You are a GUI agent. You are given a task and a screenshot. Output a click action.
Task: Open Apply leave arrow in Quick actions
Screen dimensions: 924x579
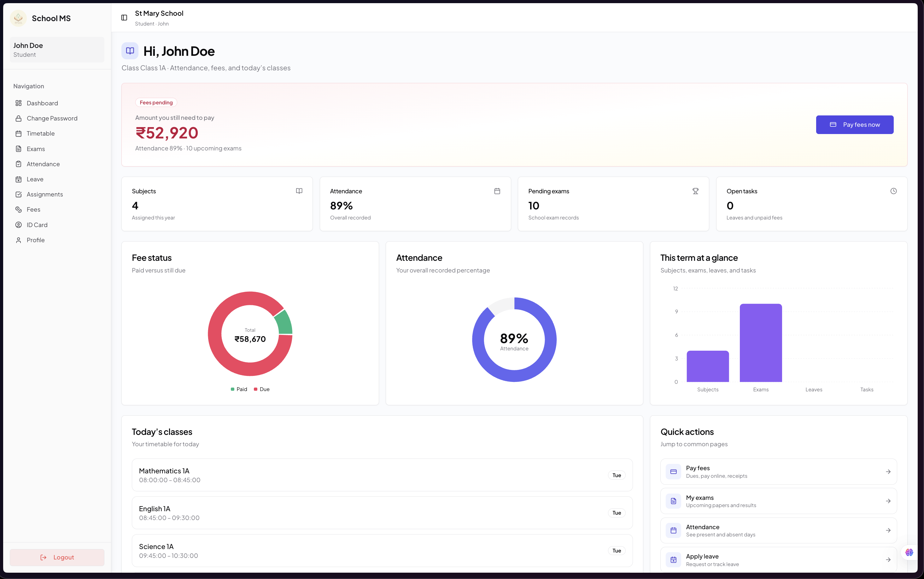pyautogui.click(x=888, y=560)
